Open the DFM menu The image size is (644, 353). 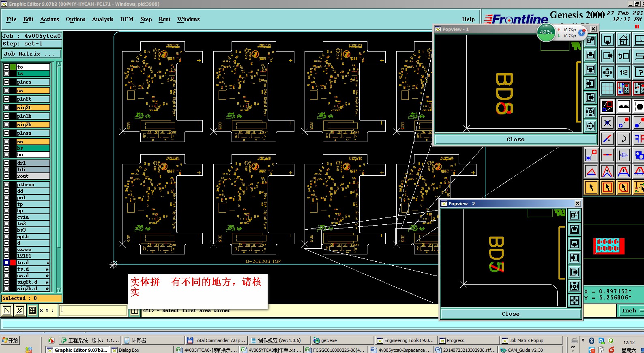pos(127,19)
